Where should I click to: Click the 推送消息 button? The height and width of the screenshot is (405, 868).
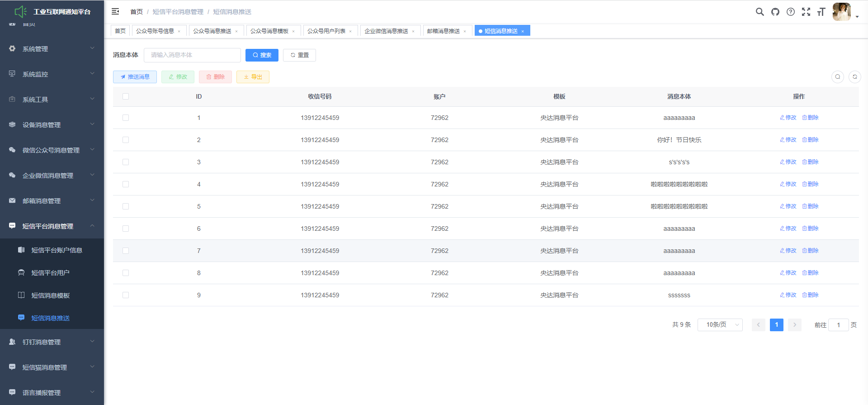tap(135, 77)
